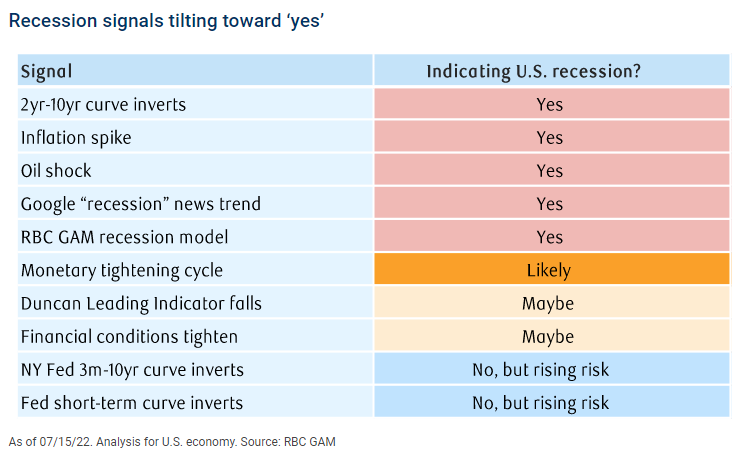Select 'No, but rising risk' for NY Fed row
This screenshot has width=742, height=460.
[548, 370]
